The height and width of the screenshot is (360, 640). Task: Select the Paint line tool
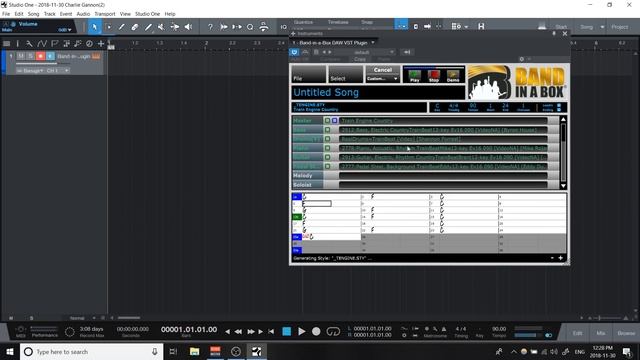tap(148, 27)
